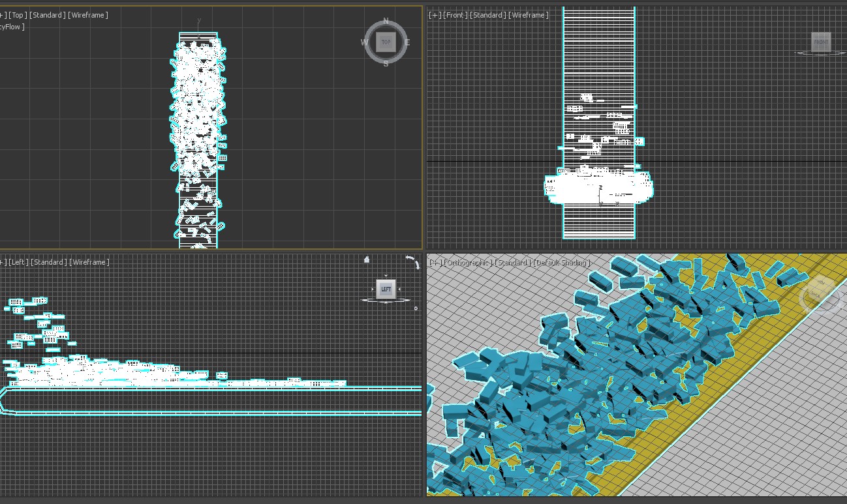The width and height of the screenshot is (847, 504).
Task: Click the LEFT face of Left ViewCube
Action: 386,289
